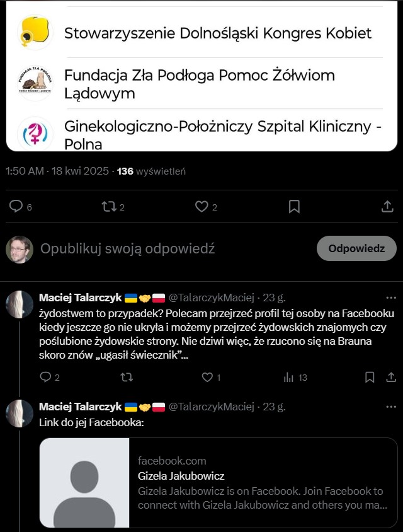Open the Gizela Jakubowicz Facebook link card
403x532 pixels.
[x=218, y=483]
